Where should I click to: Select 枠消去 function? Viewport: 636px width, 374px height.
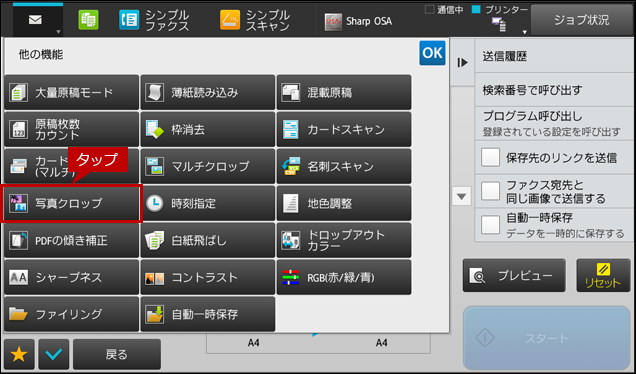pos(208,129)
